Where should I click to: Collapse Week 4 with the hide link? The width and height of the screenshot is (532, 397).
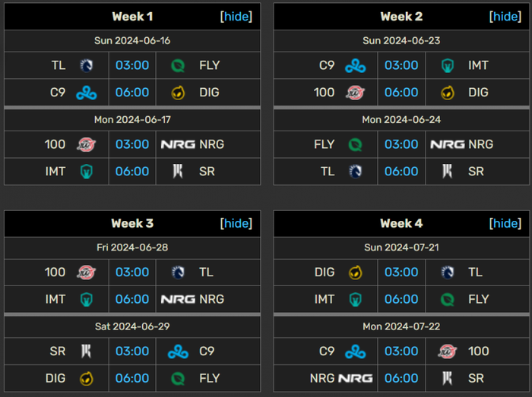(505, 223)
